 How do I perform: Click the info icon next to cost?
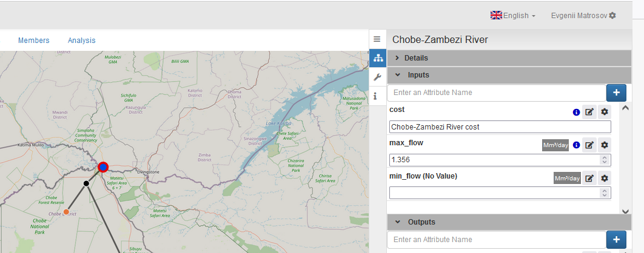point(576,112)
